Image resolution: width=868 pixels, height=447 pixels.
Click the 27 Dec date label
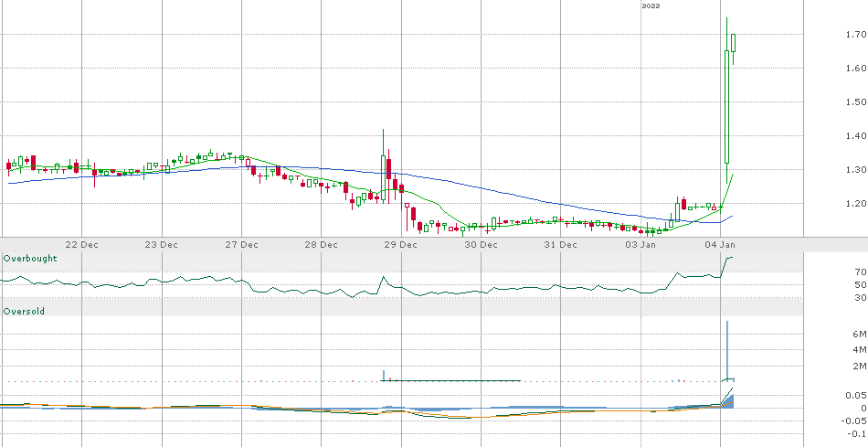pyautogui.click(x=241, y=245)
